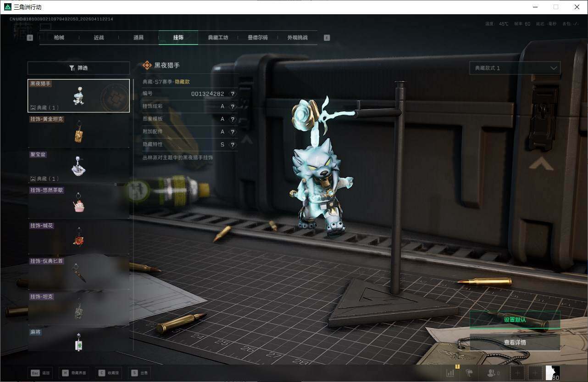The image size is (588, 382).
Task: Close the 三角洲行动 window
Action: (577, 7)
